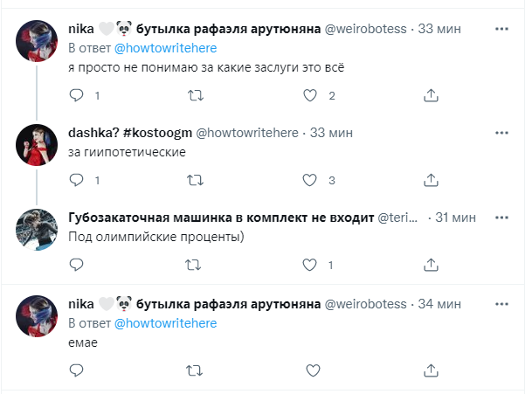
Task: Open more options on Губозакаточная машинка tweet
Action: [x=501, y=216]
